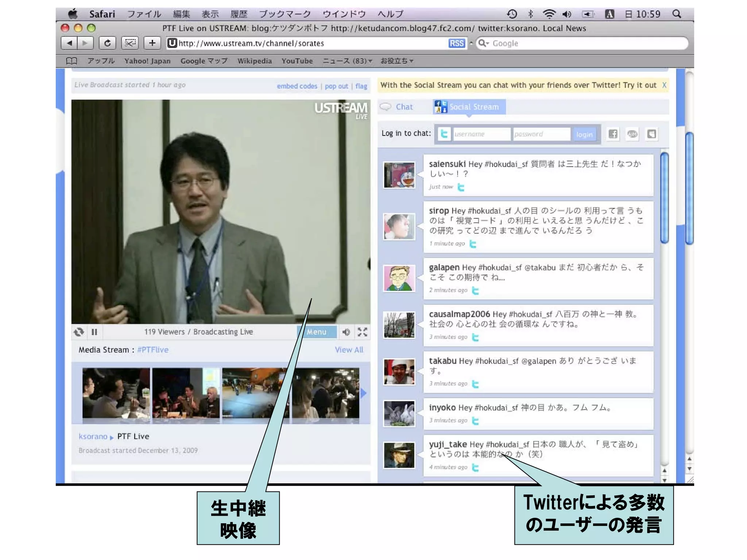Click the embed codes link
The height and width of the screenshot is (560, 747).
[297, 86]
